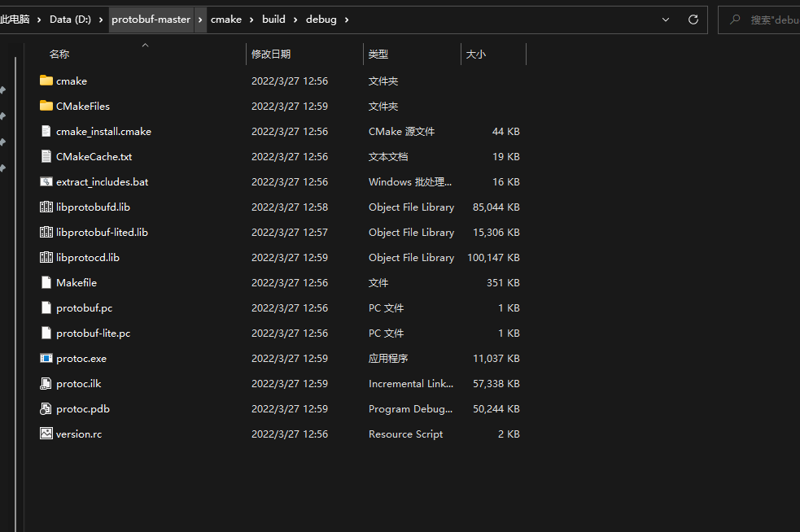The image size is (800, 532).
Task: Select the protobuf.pc file icon
Action: point(46,307)
